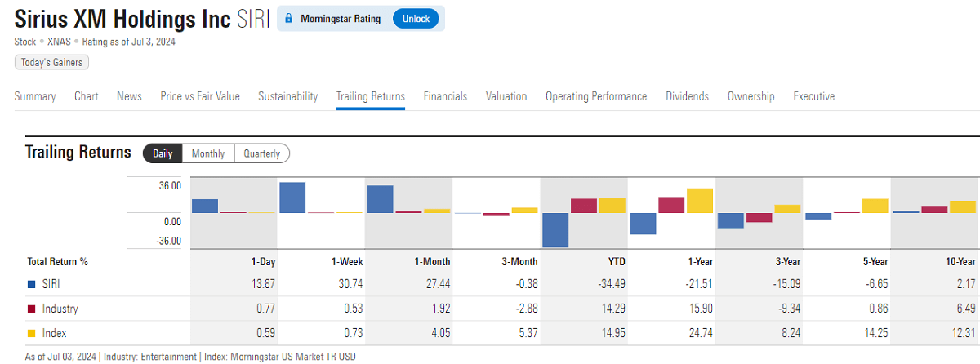Click Index 1-Year value 24.74
Viewport: 980px width, 364px height.
pyautogui.click(x=702, y=333)
